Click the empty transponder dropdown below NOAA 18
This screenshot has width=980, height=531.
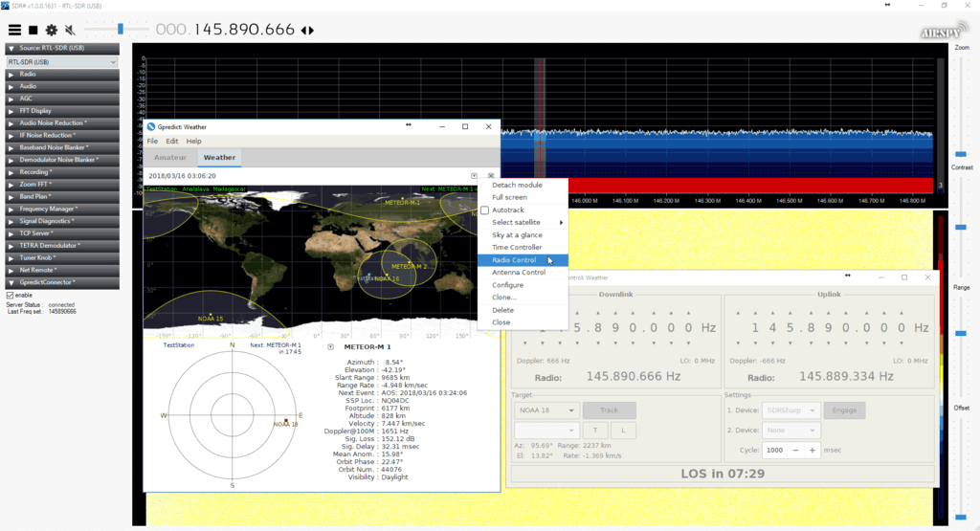pos(546,430)
